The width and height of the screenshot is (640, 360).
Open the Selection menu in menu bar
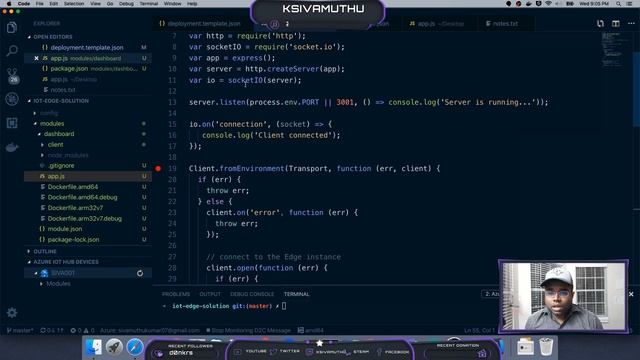tap(74, 4)
